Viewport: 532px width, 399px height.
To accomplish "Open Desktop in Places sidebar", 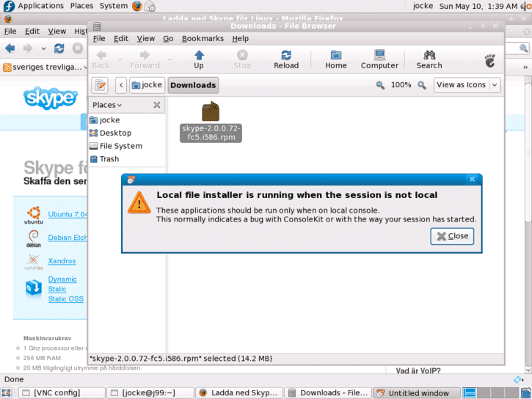I will (110, 133).
